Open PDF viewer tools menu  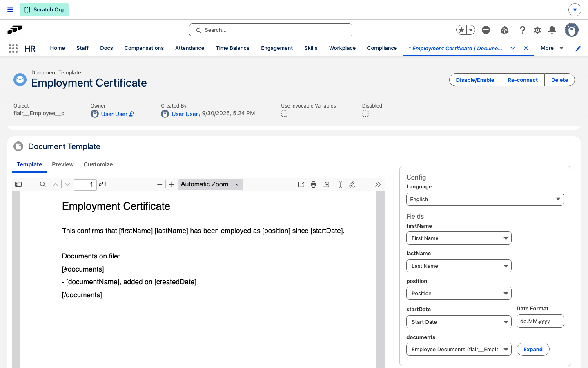point(378,184)
